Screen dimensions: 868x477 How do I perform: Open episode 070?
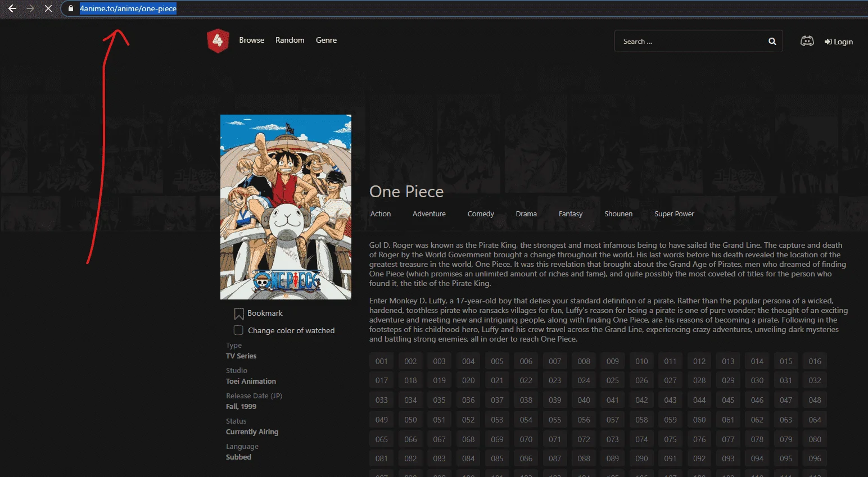526,439
